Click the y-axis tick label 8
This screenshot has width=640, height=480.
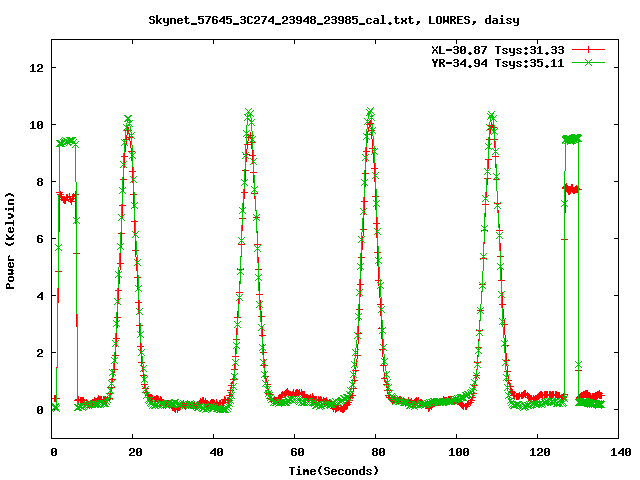click(40, 182)
